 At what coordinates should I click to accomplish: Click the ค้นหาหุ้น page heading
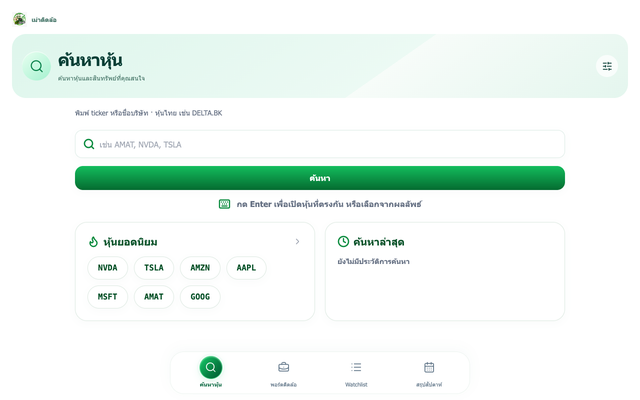point(90,60)
